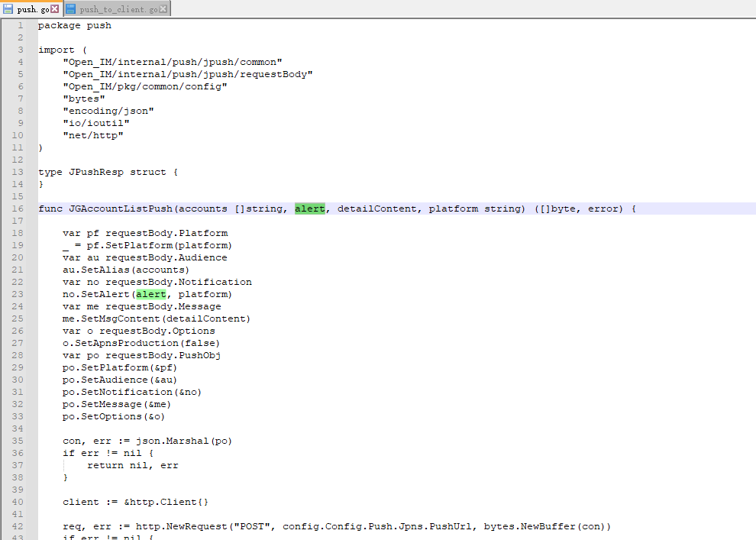Click the highlighted alert parameter on line 16

(309, 208)
